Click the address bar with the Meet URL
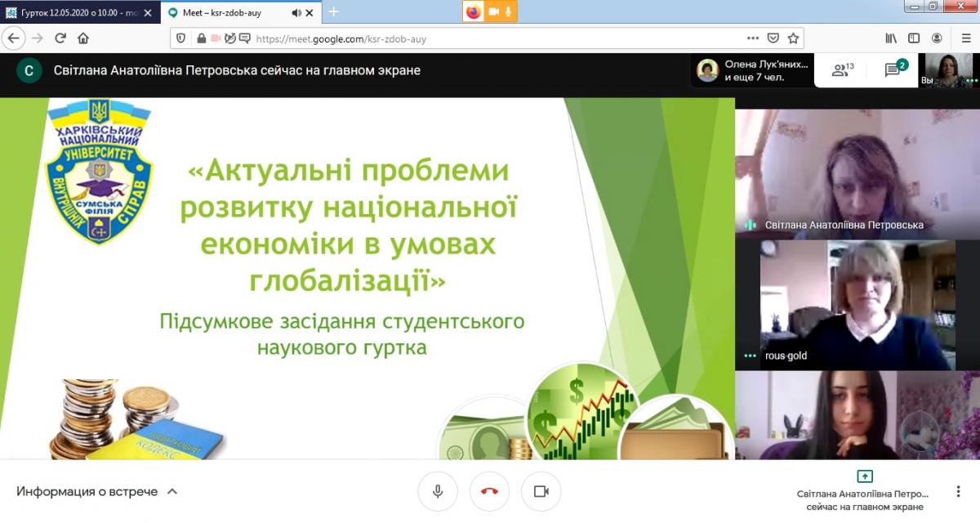 pyautogui.click(x=490, y=38)
